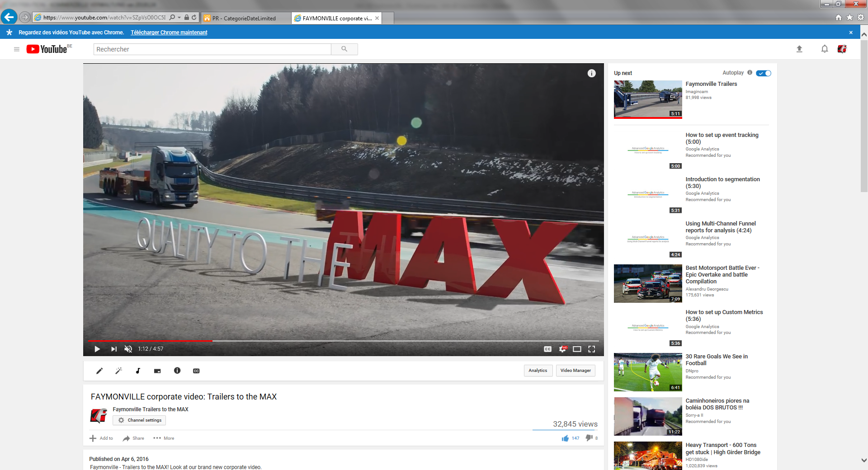The height and width of the screenshot is (470, 868).
Task: Click the 32,845 views count
Action: (x=575, y=424)
